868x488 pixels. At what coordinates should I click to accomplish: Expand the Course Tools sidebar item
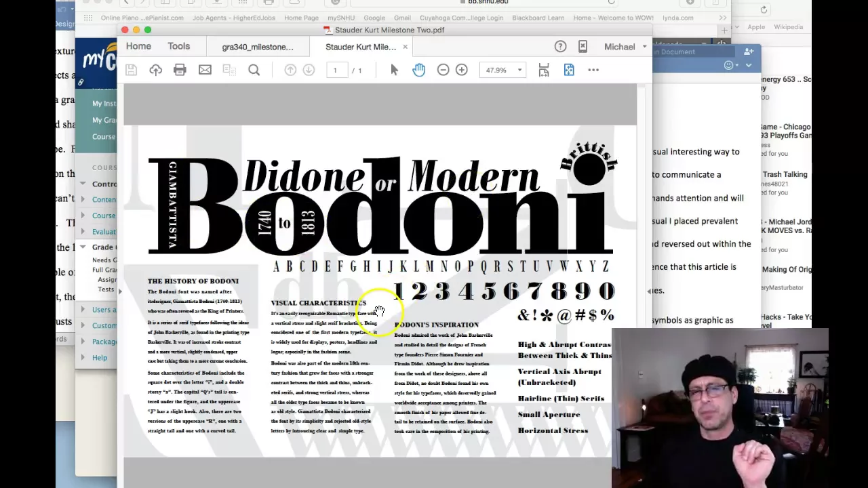click(83, 216)
